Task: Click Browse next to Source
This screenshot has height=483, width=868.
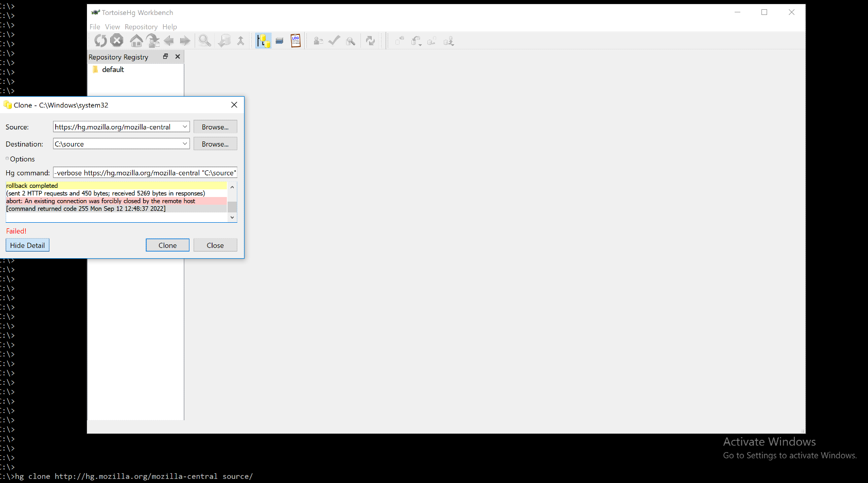Action: 215,127
